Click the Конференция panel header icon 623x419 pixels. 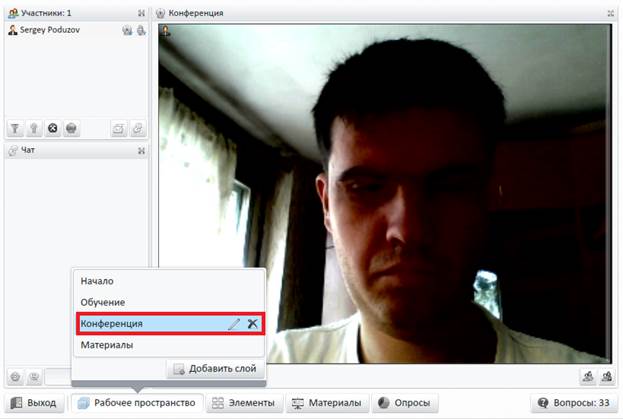[161, 13]
